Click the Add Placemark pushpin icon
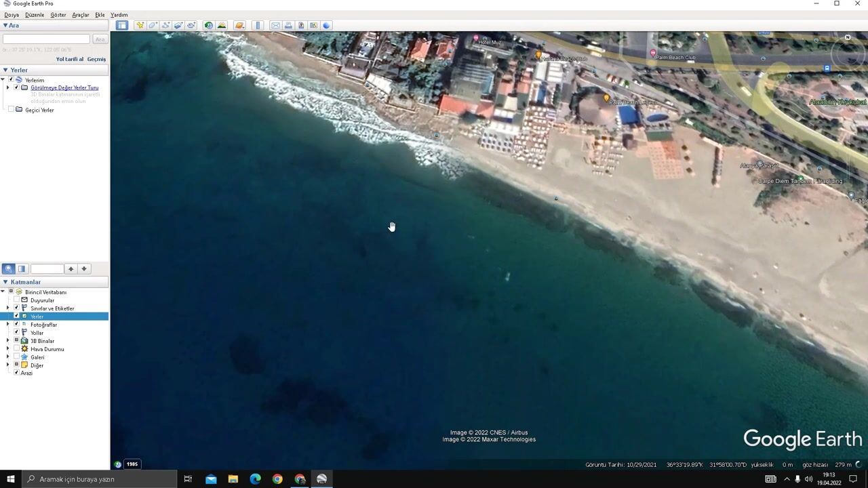The image size is (868, 488). pyautogui.click(x=140, y=26)
